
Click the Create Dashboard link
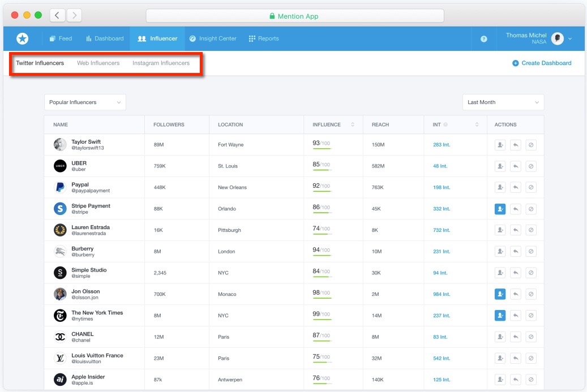(x=542, y=63)
